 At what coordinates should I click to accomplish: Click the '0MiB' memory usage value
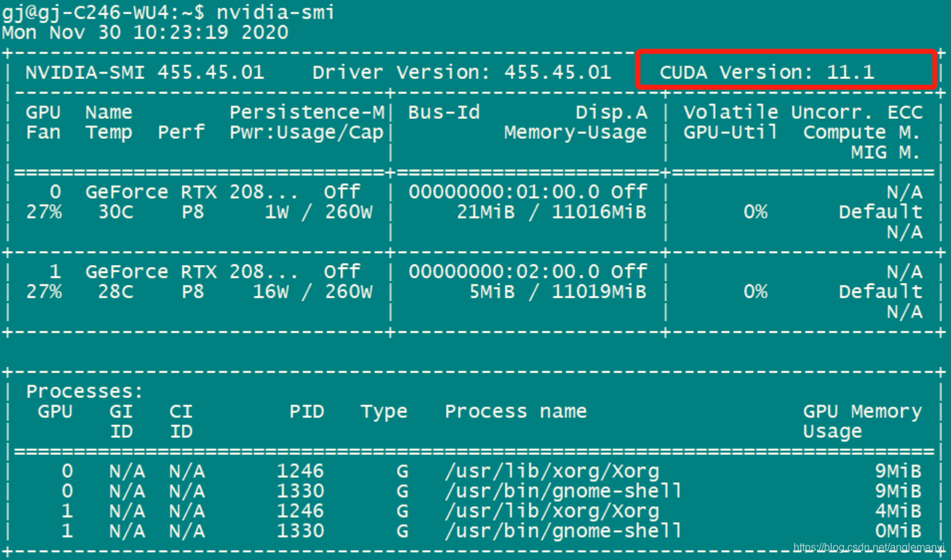coord(898,530)
